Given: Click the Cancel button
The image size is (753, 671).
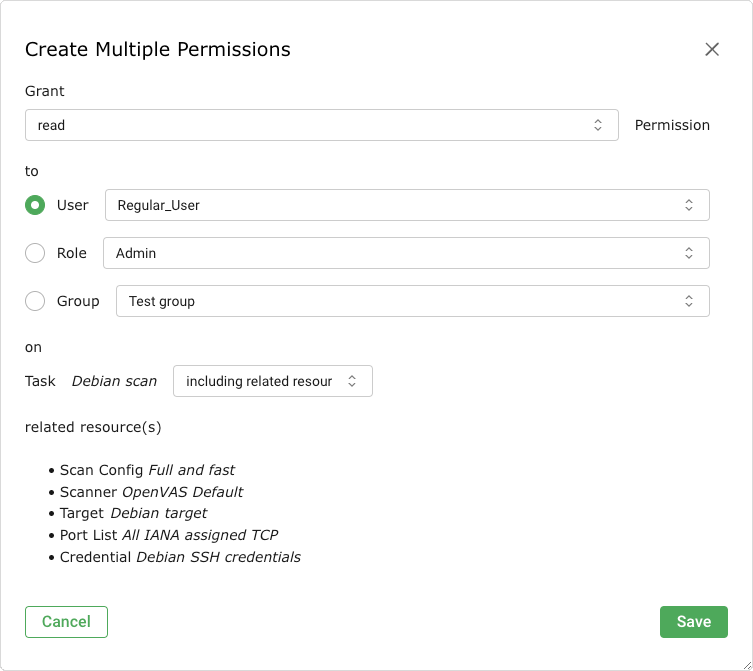Looking at the screenshot, I should click(66, 621).
